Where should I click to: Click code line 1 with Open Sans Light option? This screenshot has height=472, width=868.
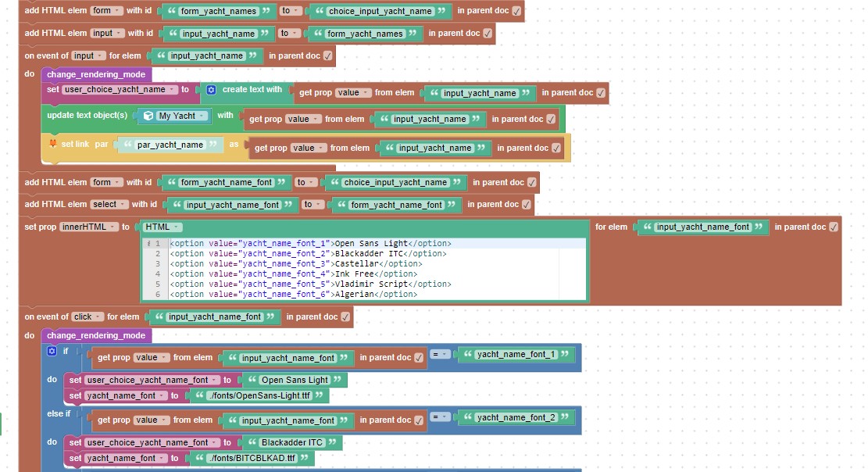(310, 243)
